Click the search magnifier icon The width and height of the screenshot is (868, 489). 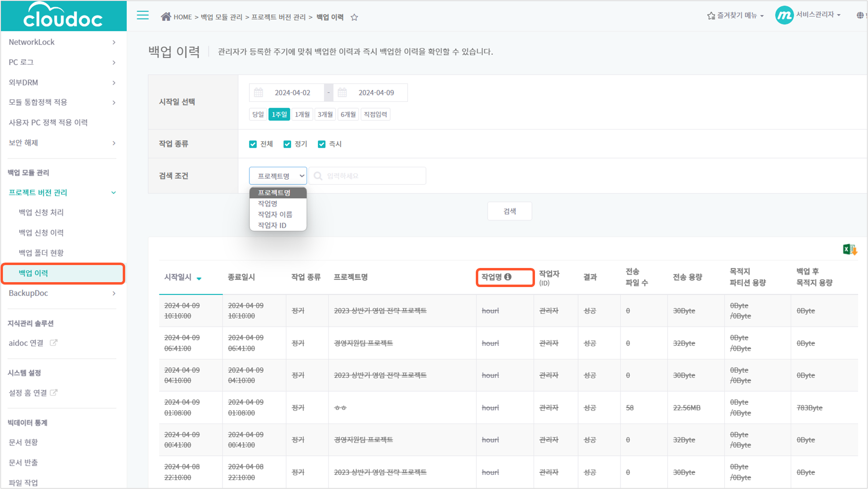(x=318, y=176)
